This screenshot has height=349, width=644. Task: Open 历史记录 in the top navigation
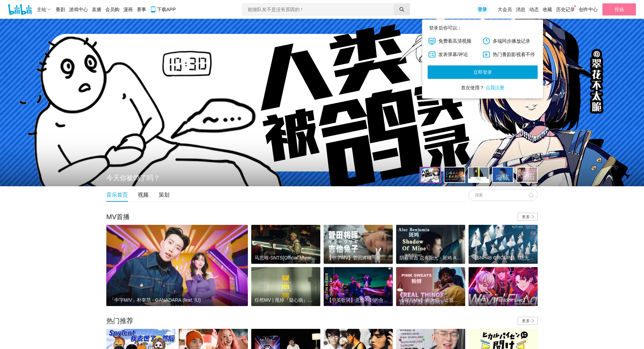click(x=565, y=9)
